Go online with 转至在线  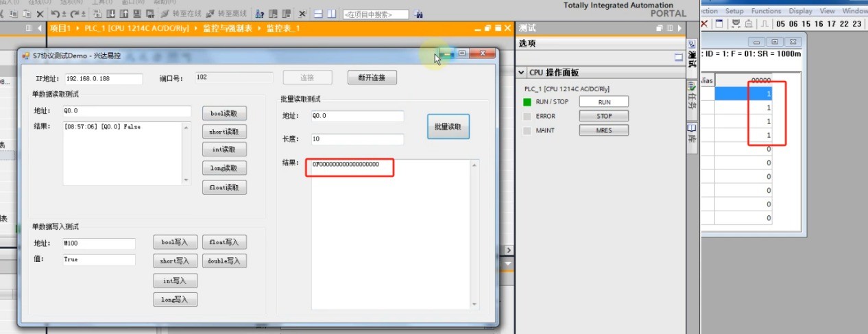point(180,14)
